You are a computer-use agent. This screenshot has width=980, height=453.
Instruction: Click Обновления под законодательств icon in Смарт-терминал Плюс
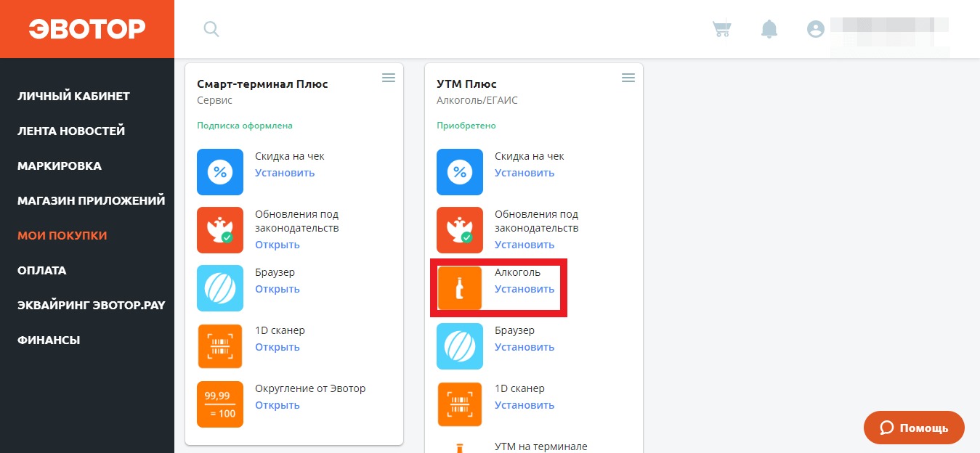tap(220, 230)
